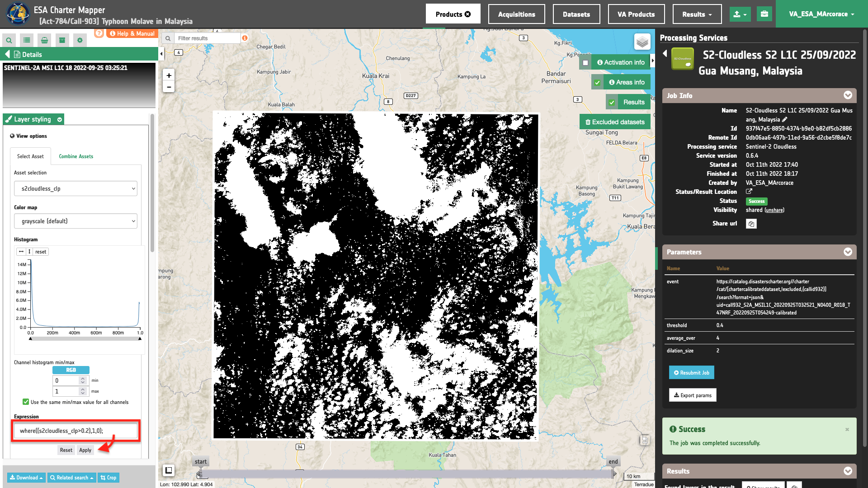868x488 pixels.
Task: Click the unshare link
Action: pyautogui.click(x=774, y=210)
